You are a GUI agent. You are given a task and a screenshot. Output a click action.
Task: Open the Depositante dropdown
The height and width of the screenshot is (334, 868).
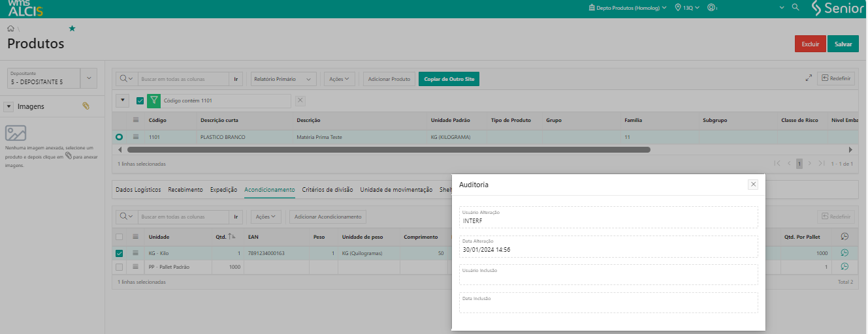tap(88, 78)
